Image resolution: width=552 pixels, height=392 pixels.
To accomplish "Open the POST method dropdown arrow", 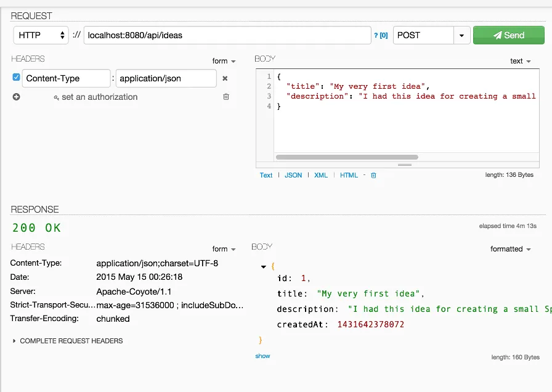I will coord(462,35).
